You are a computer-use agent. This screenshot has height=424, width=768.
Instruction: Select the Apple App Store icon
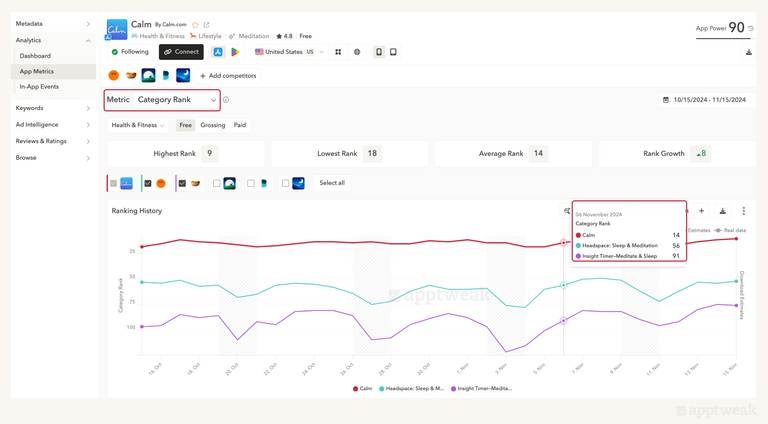pos(218,52)
